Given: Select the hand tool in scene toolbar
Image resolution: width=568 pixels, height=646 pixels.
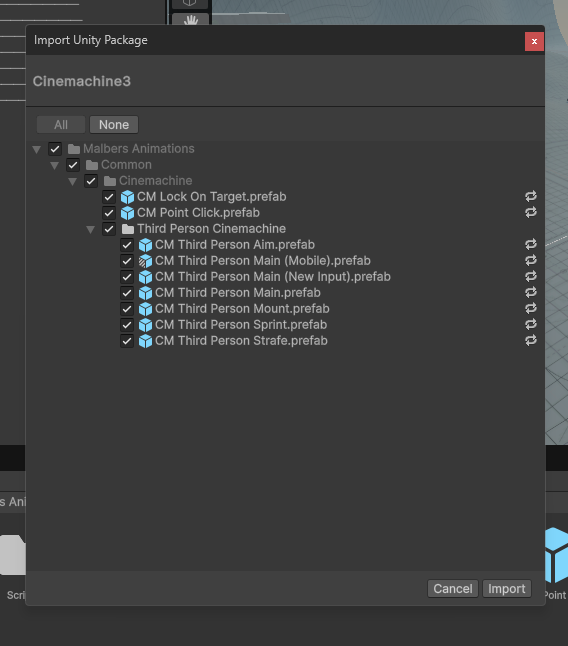Looking at the screenshot, I should (x=191, y=19).
